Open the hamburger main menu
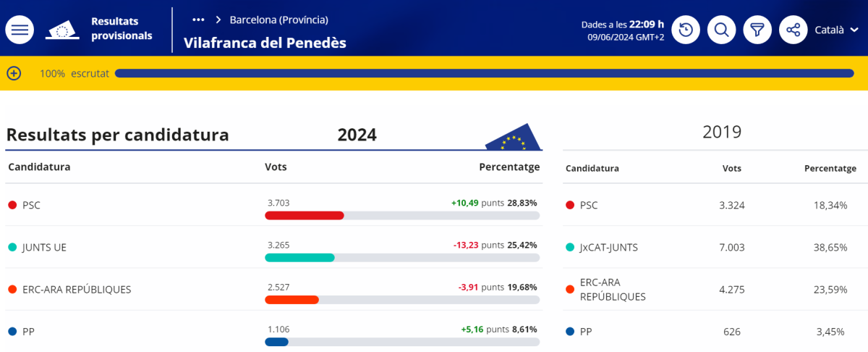 point(20,30)
